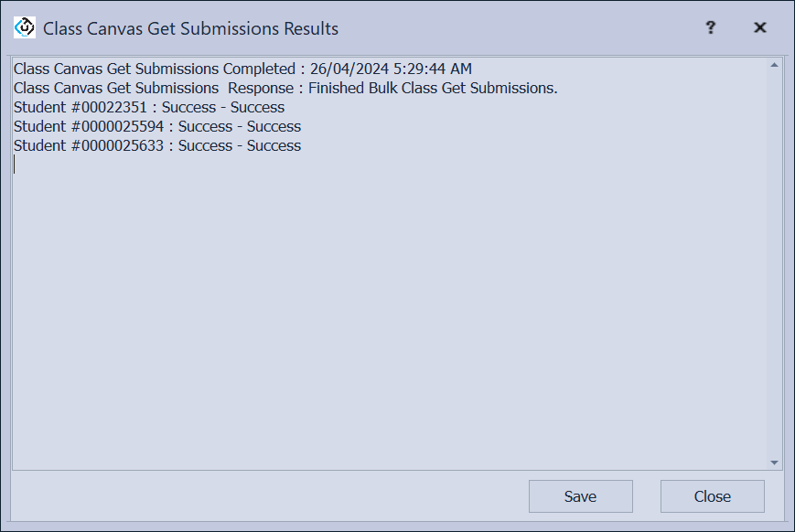Click the 'Class Canvas Get Submissions Response' label
The width and height of the screenshot is (795, 532).
(156, 88)
